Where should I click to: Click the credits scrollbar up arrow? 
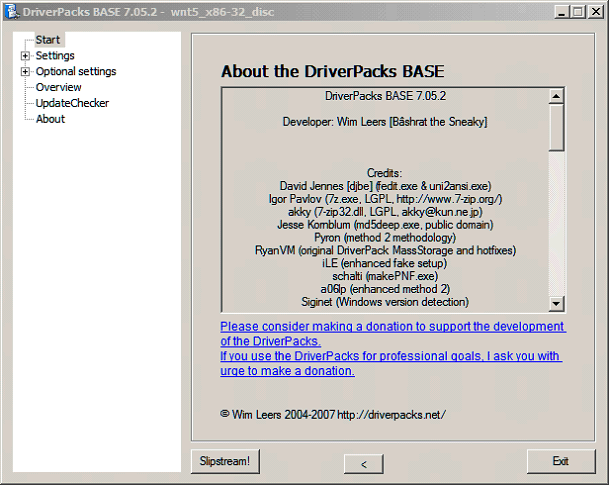pyautogui.click(x=557, y=96)
